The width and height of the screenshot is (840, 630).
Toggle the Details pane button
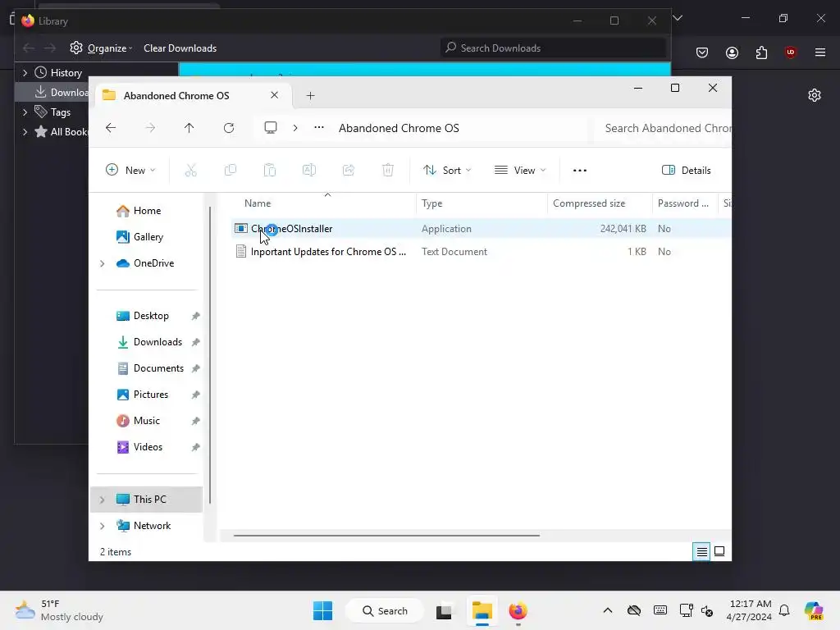(687, 171)
